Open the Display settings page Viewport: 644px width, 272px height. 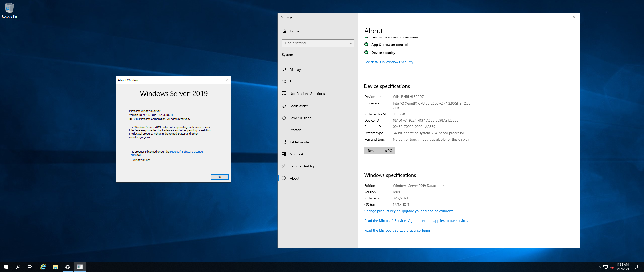click(x=318, y=70)
